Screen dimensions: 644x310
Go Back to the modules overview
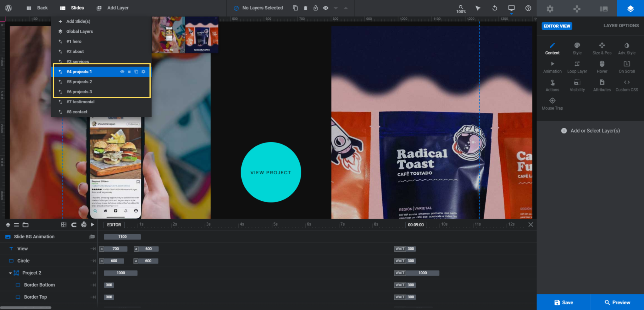click(x=37, y=8)
